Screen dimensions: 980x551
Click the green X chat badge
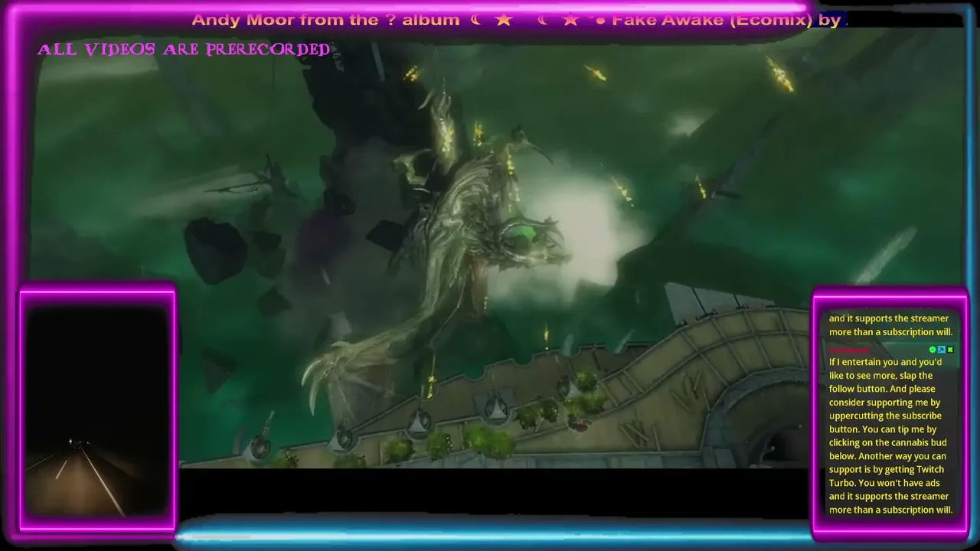point(950,350)
